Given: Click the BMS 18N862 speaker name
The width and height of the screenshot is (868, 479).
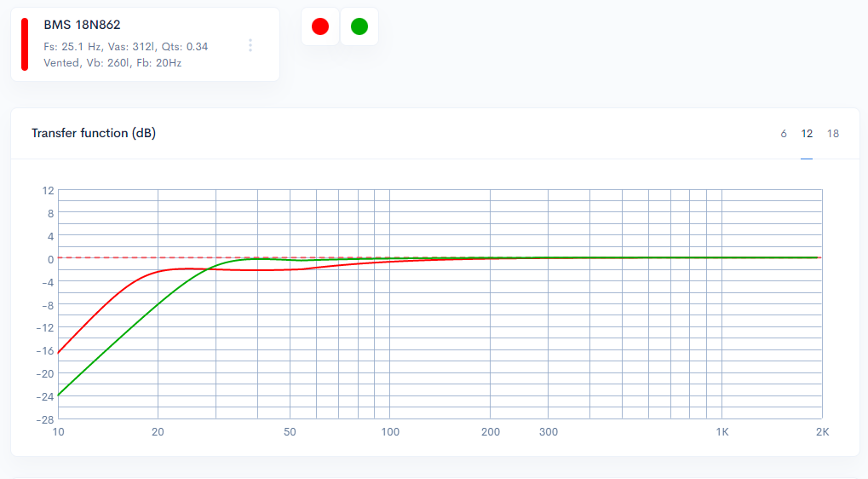Looking at the screenshot, I should 82,26.
